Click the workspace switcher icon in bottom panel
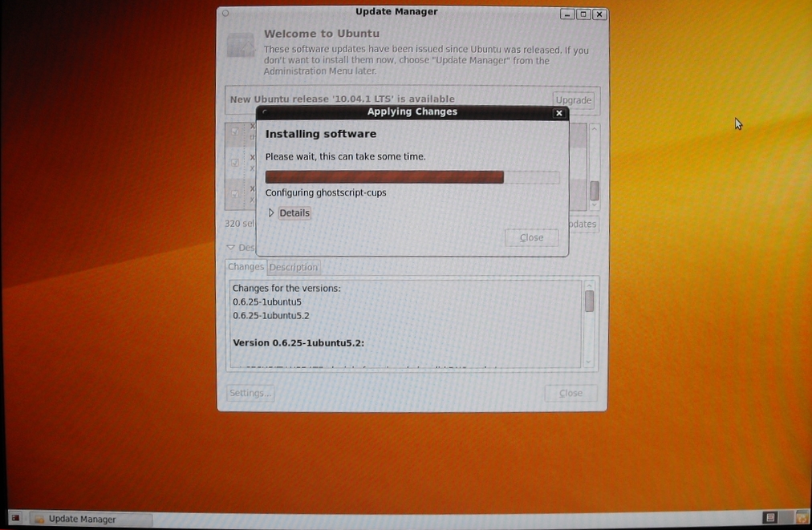Viewport: 812px width, 530px height. point(770,519)
